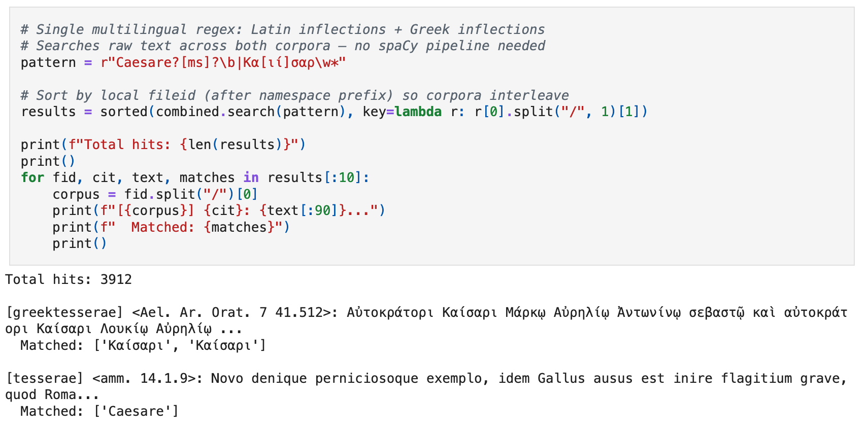Image resolution: width=868 pixels, height=433 pixels.
Task: Click the "<amm. 14.1.9>" citation
Action: [x=144, y=378]
